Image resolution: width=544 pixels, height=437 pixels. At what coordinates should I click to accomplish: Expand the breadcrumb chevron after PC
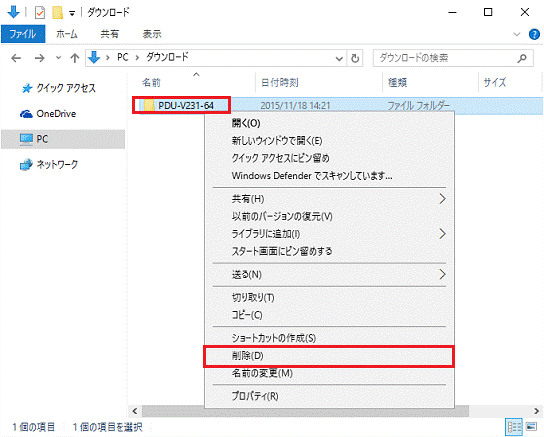[137, 58]
